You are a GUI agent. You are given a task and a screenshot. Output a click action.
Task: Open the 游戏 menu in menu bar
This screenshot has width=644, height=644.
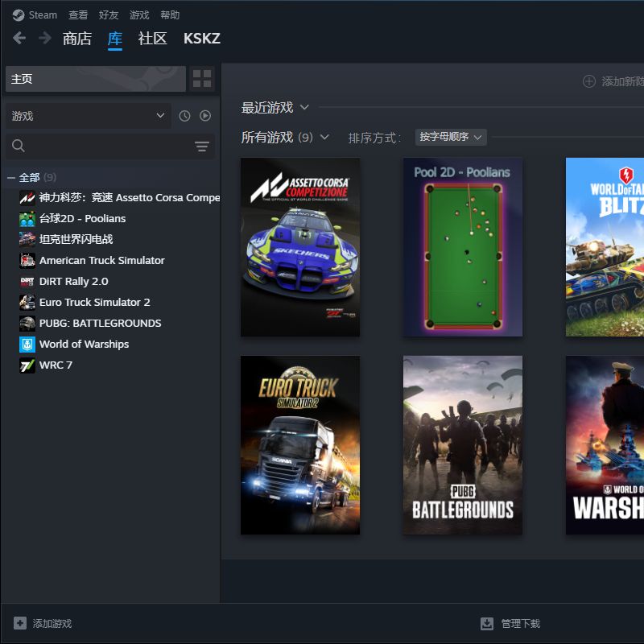point(139,15)
